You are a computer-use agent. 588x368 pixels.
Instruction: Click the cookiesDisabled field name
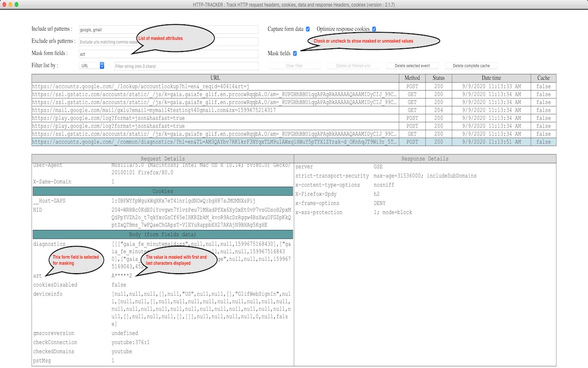coord(55,285)
